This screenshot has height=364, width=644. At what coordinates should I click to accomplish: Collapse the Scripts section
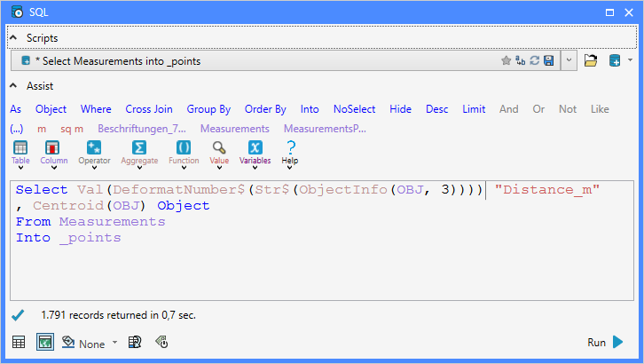[13, 38]
